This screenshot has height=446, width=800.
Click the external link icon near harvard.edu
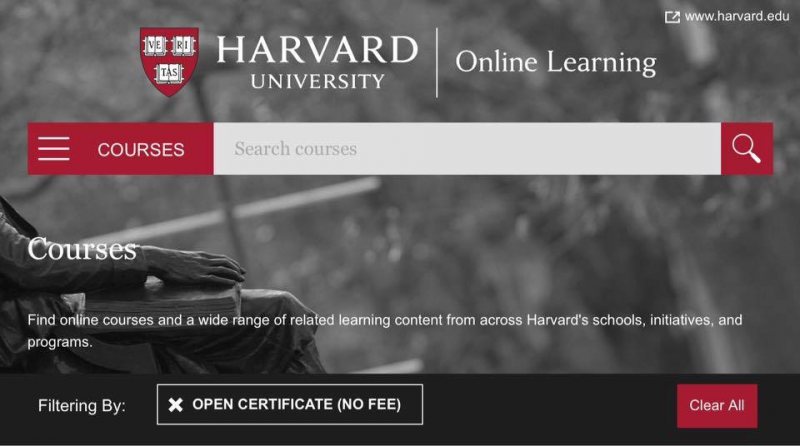click(672, 17)
